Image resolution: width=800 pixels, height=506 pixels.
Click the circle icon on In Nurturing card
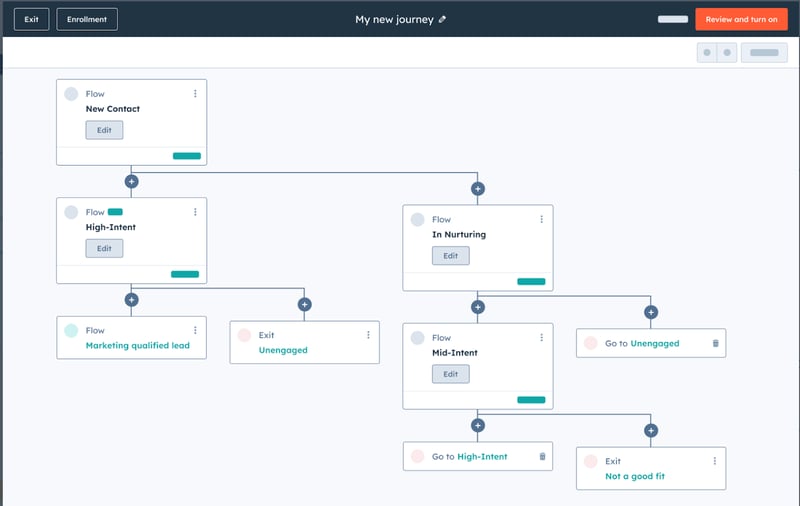417,219
